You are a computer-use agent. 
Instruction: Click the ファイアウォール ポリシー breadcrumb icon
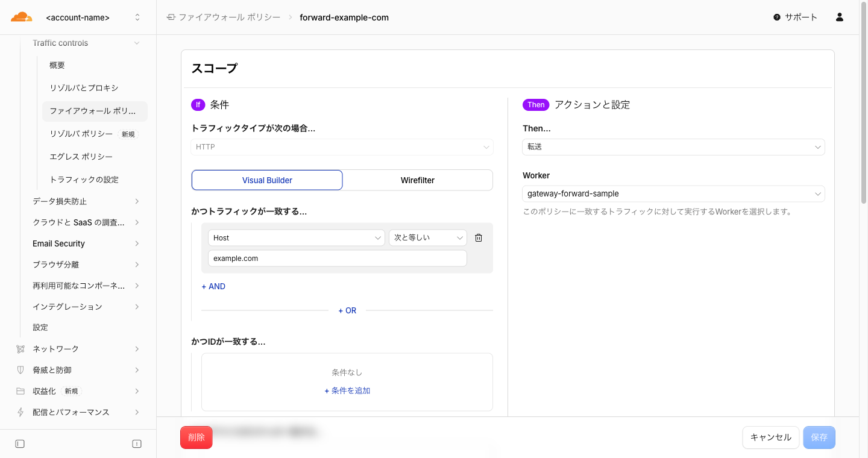[171, 17]
